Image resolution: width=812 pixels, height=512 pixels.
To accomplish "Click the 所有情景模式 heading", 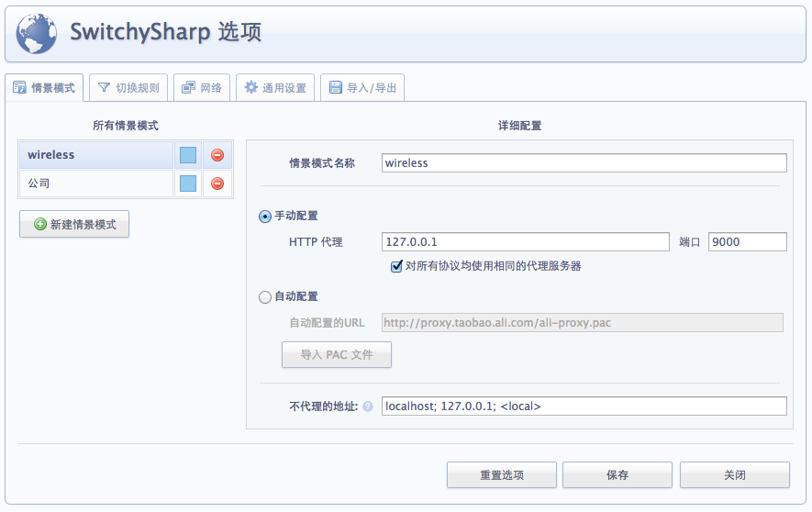I will [126, 126].
